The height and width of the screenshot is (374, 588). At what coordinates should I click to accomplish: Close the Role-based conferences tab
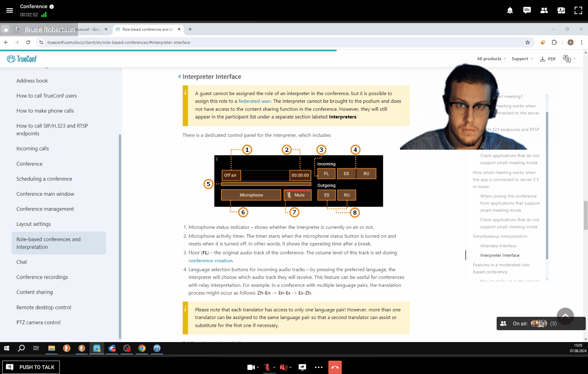(x=179, y=29)
